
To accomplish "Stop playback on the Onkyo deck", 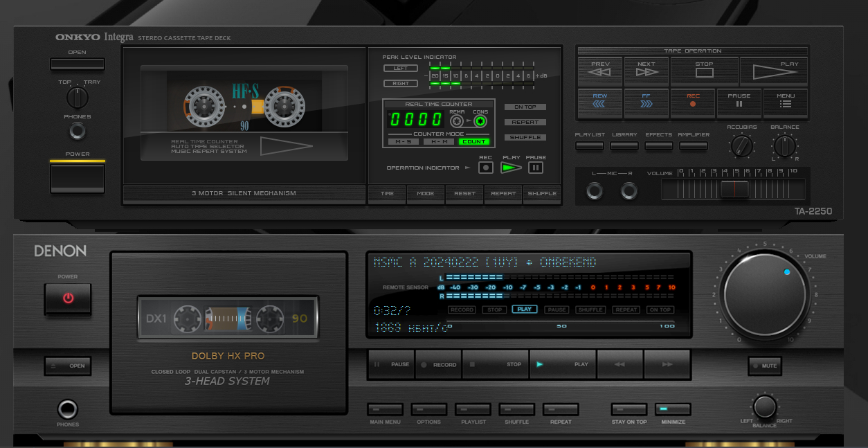I will point(704,71).
